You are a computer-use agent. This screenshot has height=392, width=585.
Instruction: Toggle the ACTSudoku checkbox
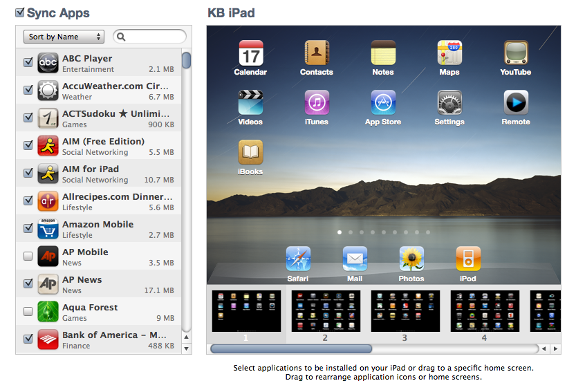pyautogui.click(x=28, y=118)
